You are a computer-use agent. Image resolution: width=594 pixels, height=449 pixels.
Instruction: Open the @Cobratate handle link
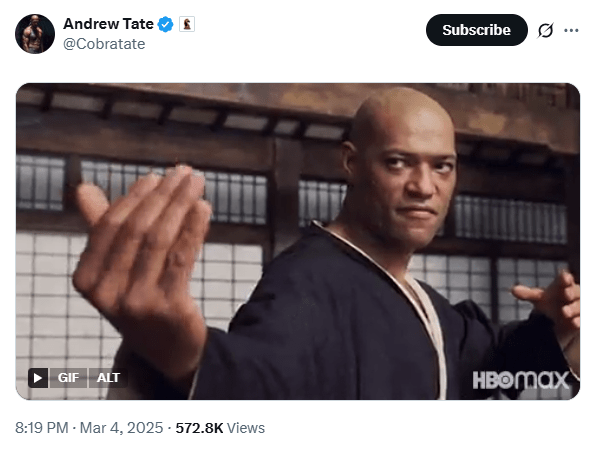pyautogui.click(x=104, y=44)
